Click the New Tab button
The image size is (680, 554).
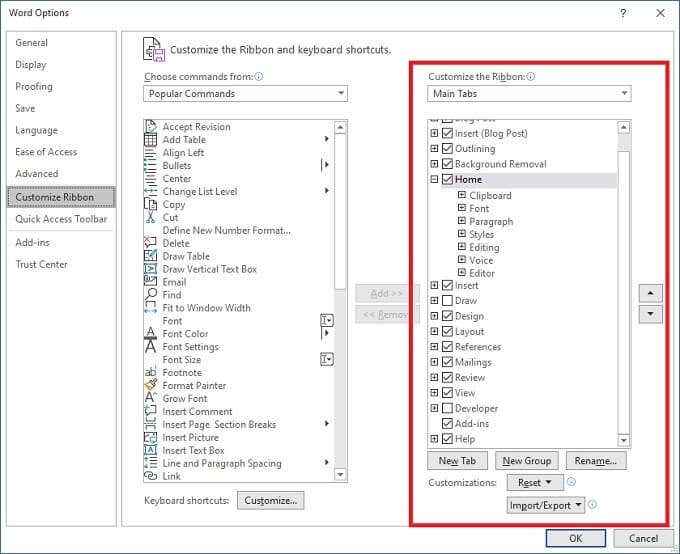pos(457,461)
